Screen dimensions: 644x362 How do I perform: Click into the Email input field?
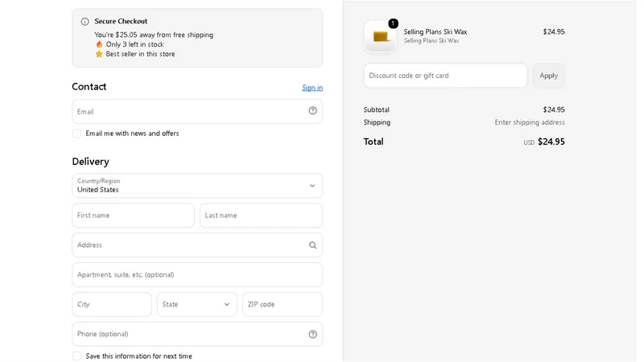pyautogui.click(x=197, y=111)
